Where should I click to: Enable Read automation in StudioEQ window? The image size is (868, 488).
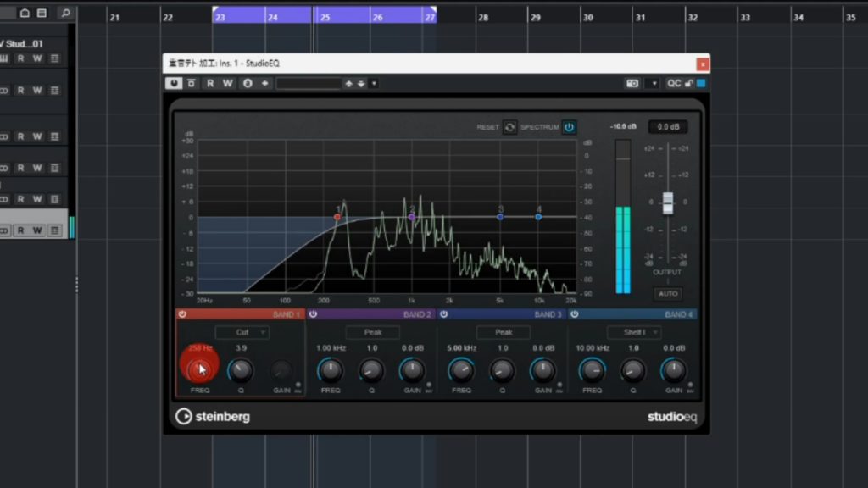click(211, 83)
